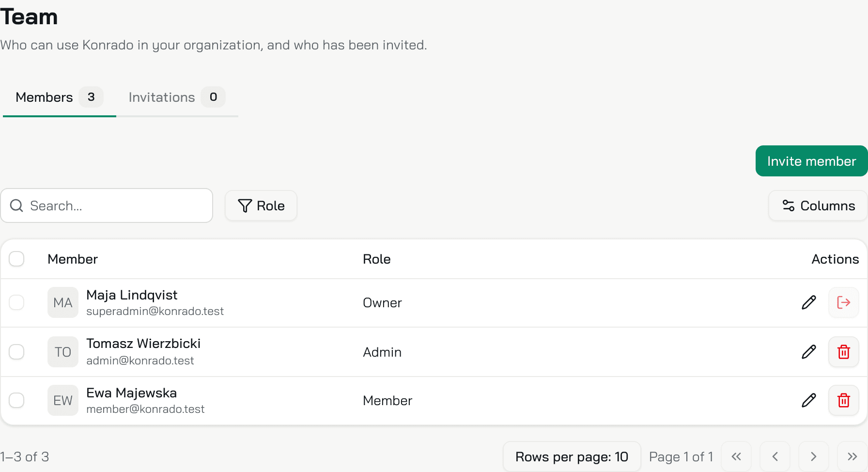Switch to the Invitations tab
Image resolution: width=868 pixels, height=472 pixels.
coord(177,97)
